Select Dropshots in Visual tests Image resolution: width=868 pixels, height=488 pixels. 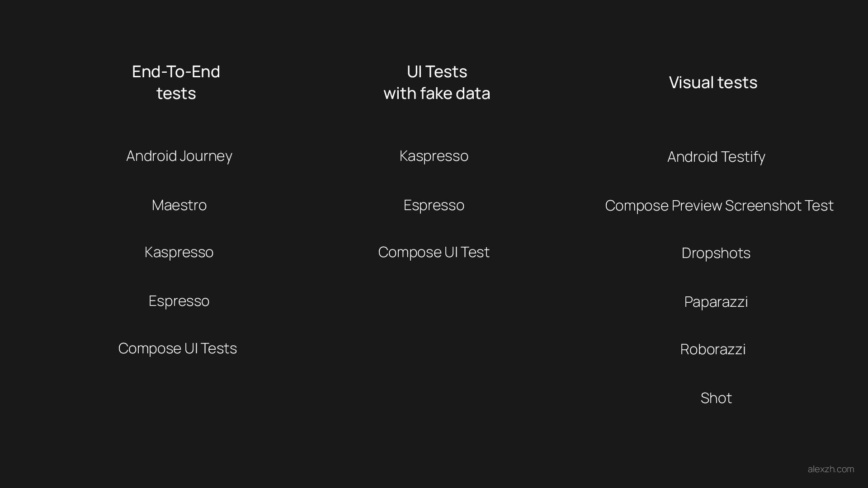point(716,253)
